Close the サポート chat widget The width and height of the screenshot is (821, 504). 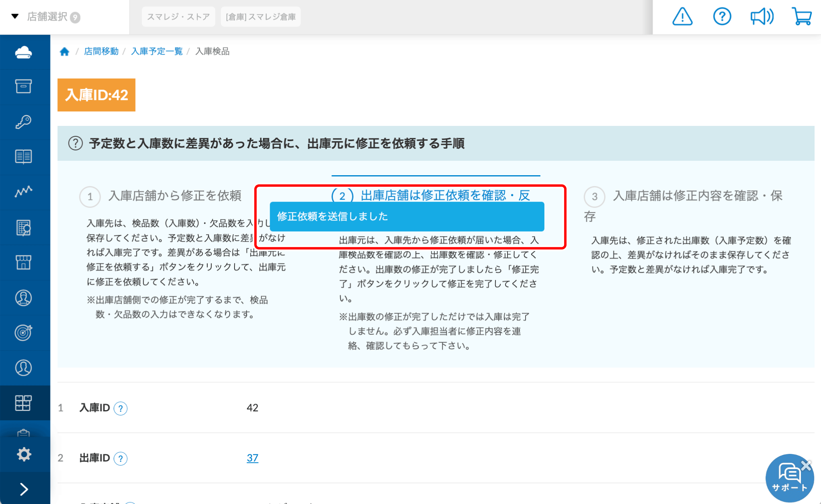(806, 466)
